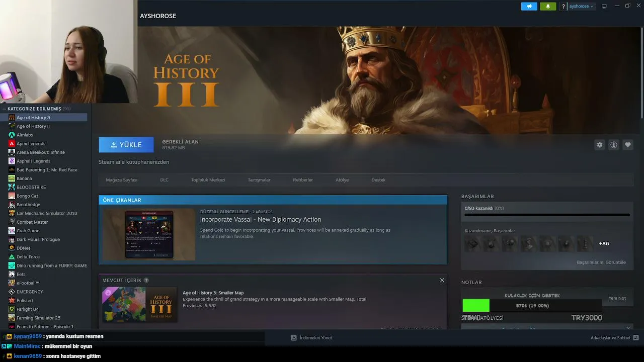This screenshot has height=362, width=644.
Task: Click the +86 more achievements counter
Action: 604,244
